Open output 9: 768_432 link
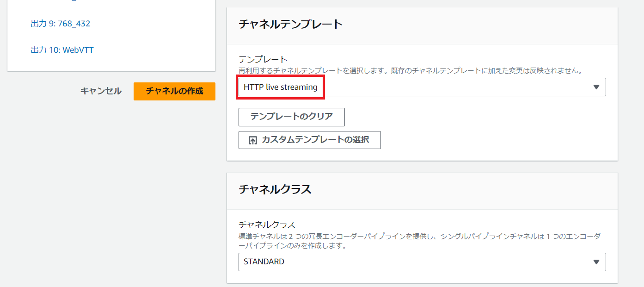This screenshot has width=644, height=287. pos(61,24)
